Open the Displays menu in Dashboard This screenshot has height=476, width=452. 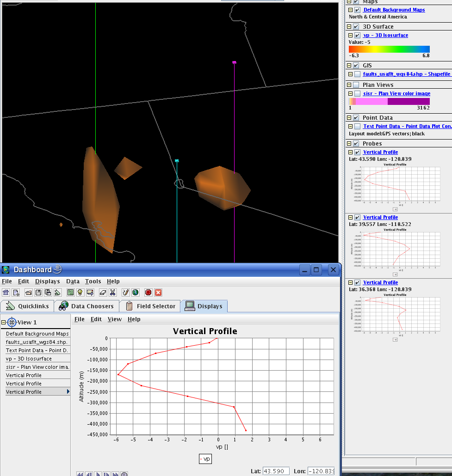(47, 281)
